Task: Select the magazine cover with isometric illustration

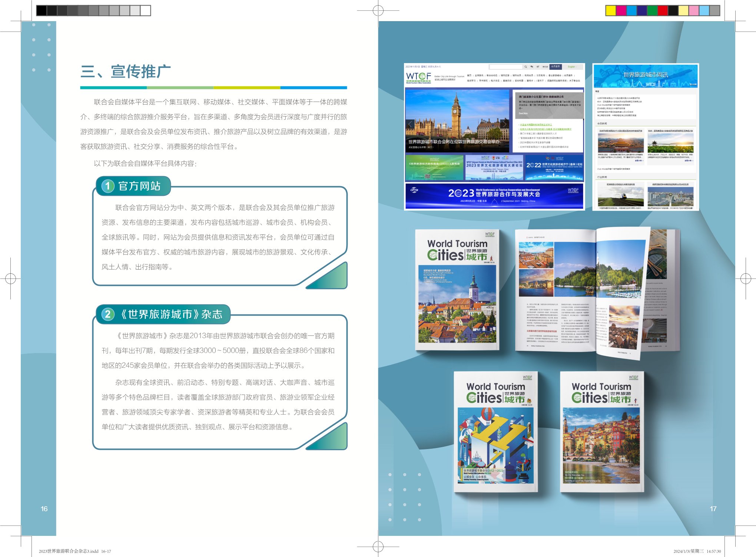Action: click(x=496, y=432)
